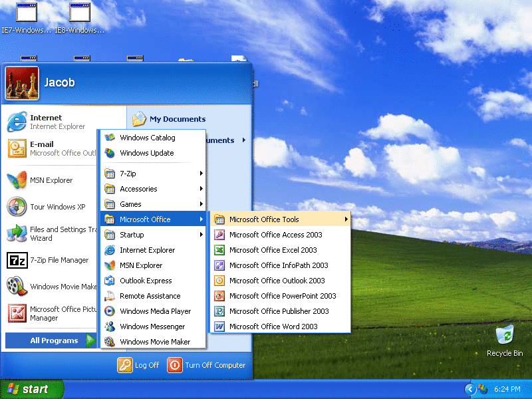Click the Outlook Express envelope icon
Viewport: 532px width, 399px height.
point(110,281)
